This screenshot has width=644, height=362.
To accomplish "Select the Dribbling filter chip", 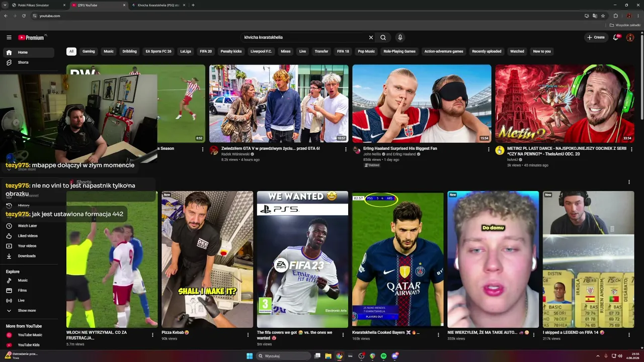I will [129, 51].
